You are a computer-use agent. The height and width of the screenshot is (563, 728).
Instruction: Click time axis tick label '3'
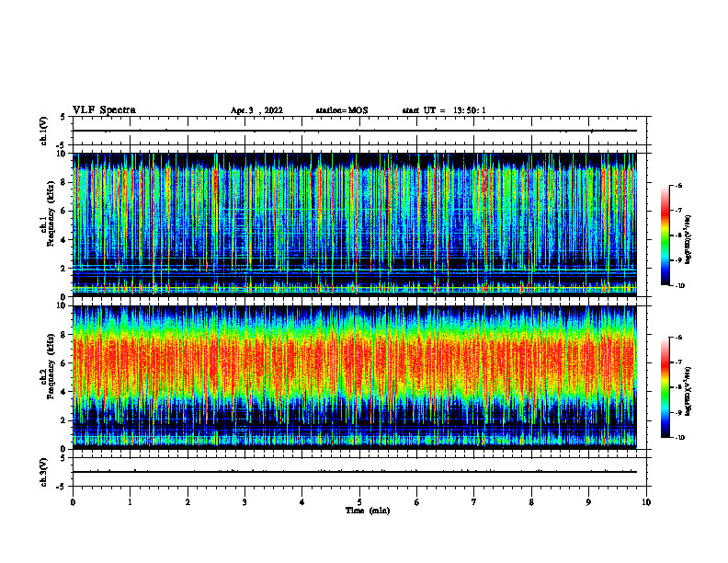(245, 502)
